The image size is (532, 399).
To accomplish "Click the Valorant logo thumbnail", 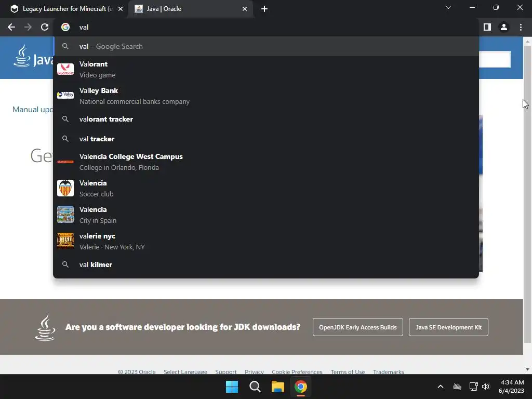I will pyautogui.click(x=65, y=69).
